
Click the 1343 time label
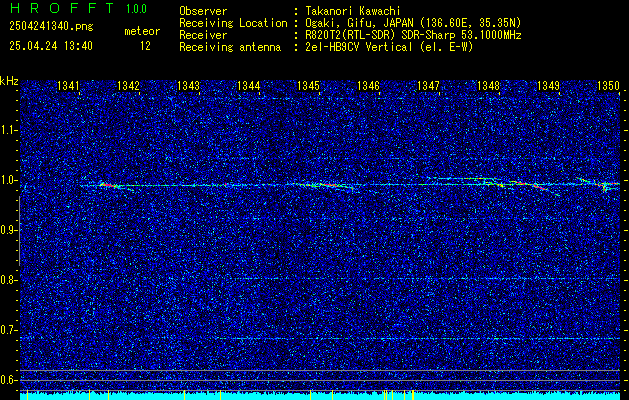point(189,85)
